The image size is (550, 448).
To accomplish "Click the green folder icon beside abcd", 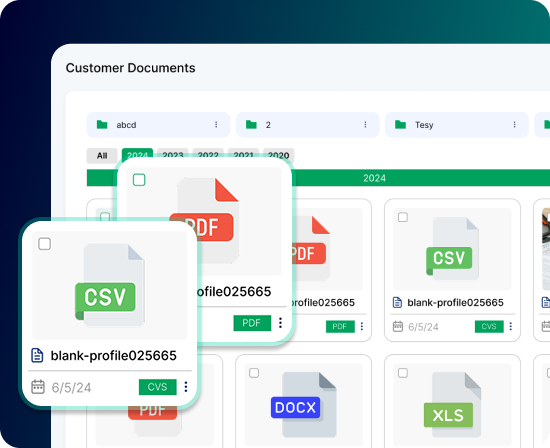I will pyautogui.click(x=102, y=124).
